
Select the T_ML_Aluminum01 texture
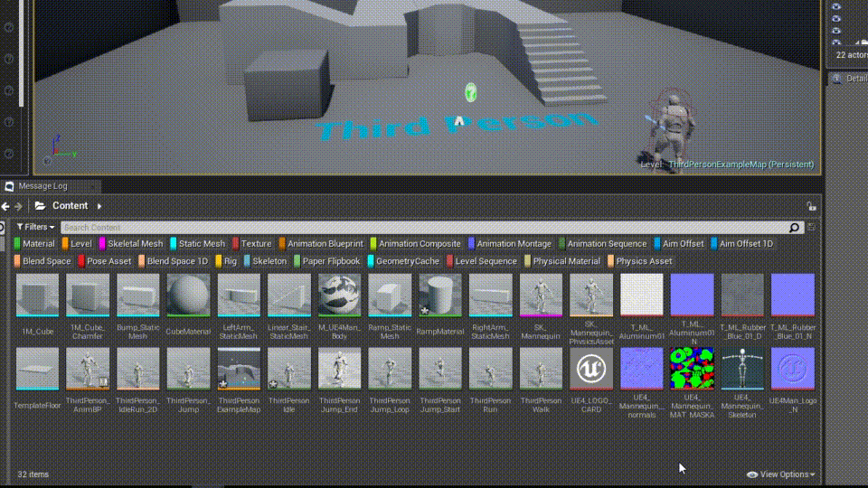pyautogui.click(x=642, y=306)
